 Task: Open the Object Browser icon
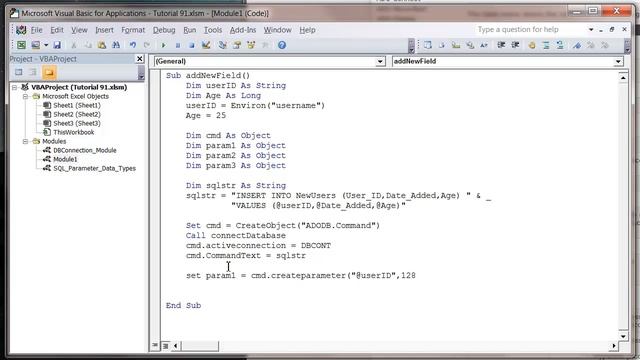tap(251, 45)
